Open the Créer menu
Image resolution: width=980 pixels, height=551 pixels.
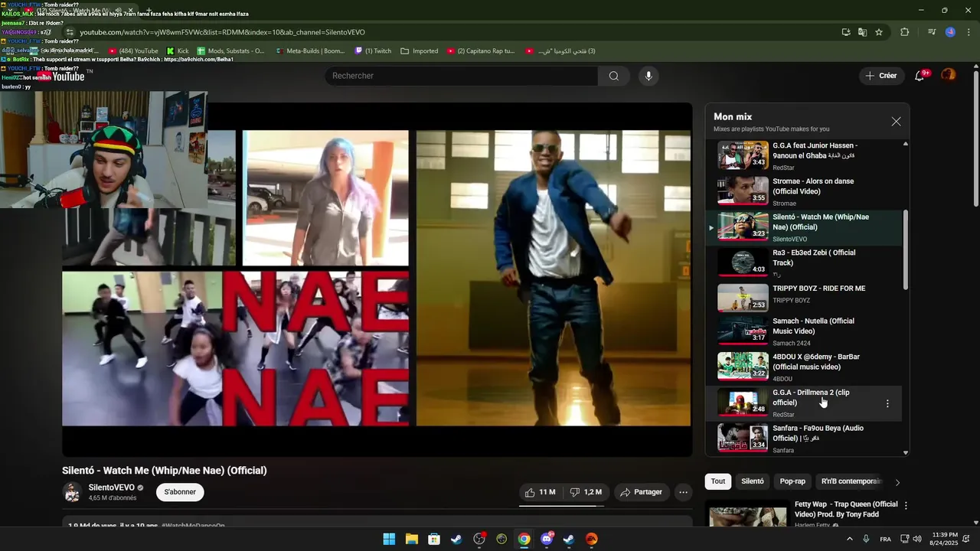[x=881, y=76]
